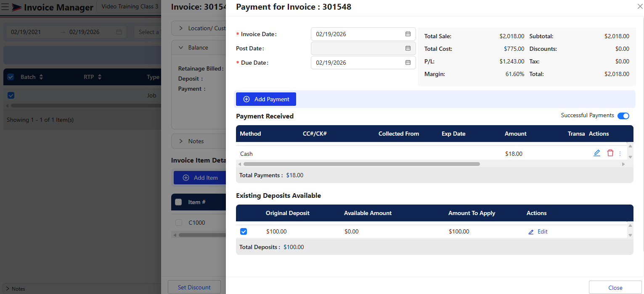Screen dimensions: 644x294
Task: Click the Edit link for the deposit
Action: point(538,231)
